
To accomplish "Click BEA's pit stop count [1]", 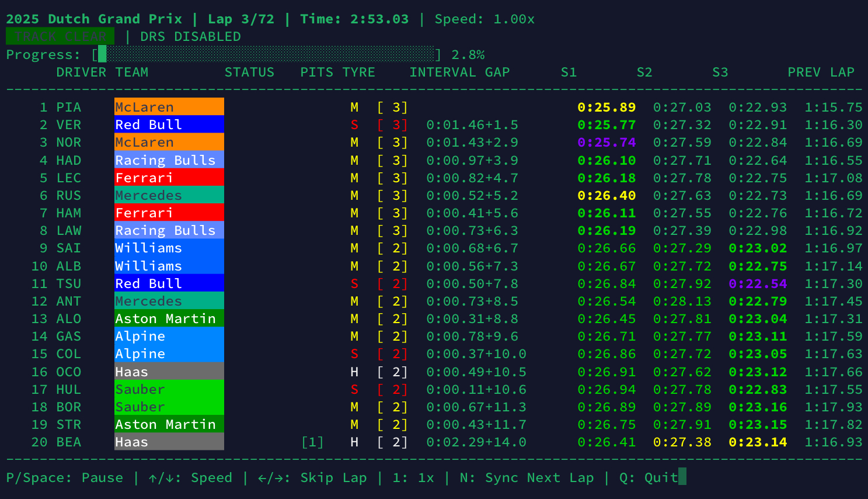I will pos(312,442).
